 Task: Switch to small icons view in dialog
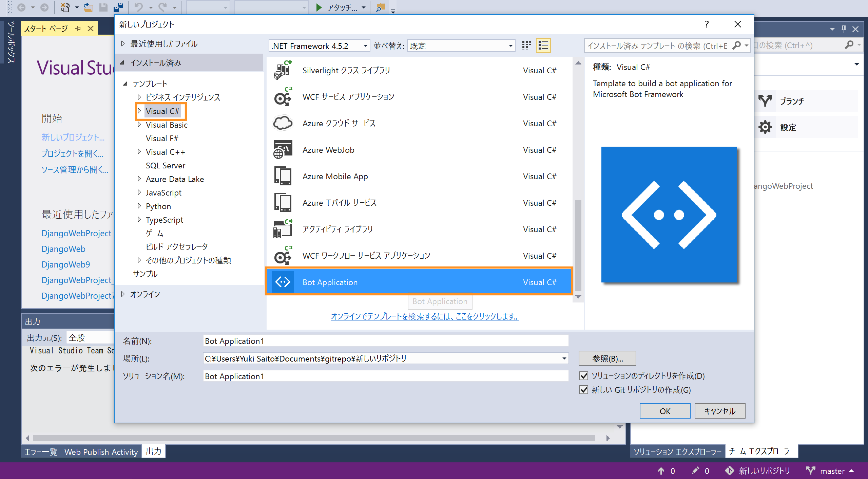click(x=526, y=45)
